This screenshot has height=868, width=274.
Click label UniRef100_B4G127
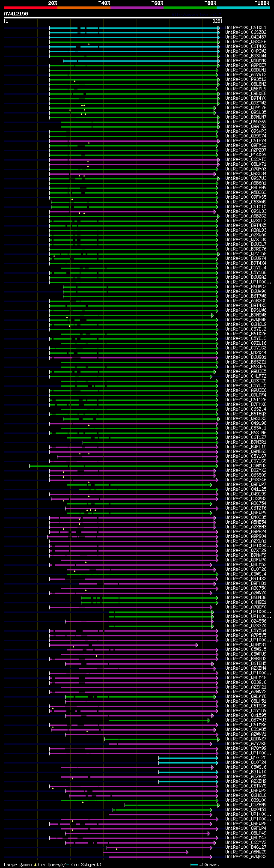click(x=246, y=847)
